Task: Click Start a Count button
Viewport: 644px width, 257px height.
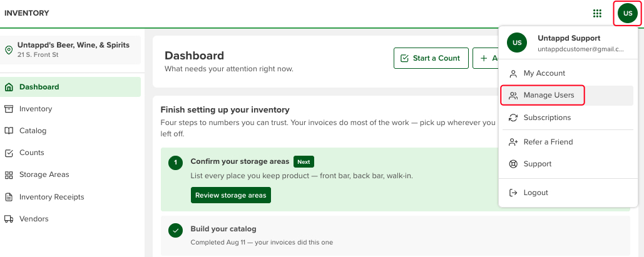Action: coord(431,58)
